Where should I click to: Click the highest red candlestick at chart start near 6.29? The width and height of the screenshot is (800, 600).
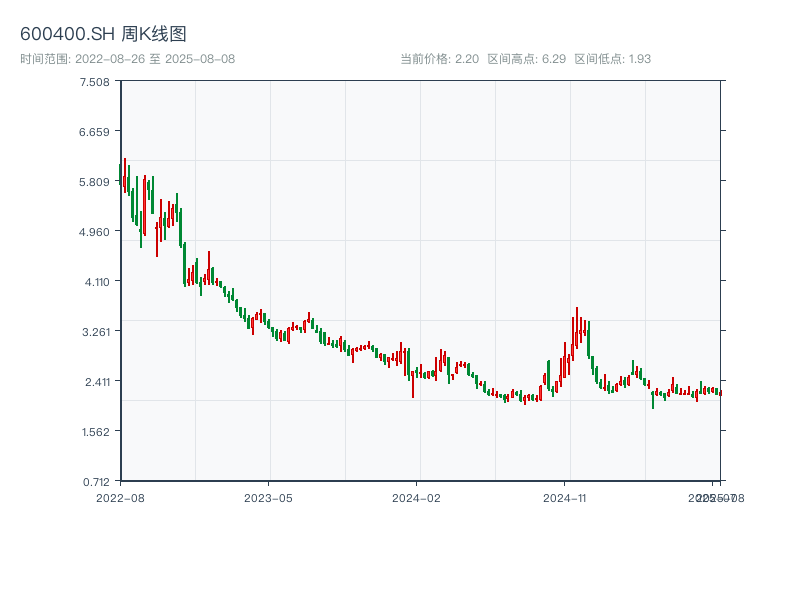coord(124,175)
